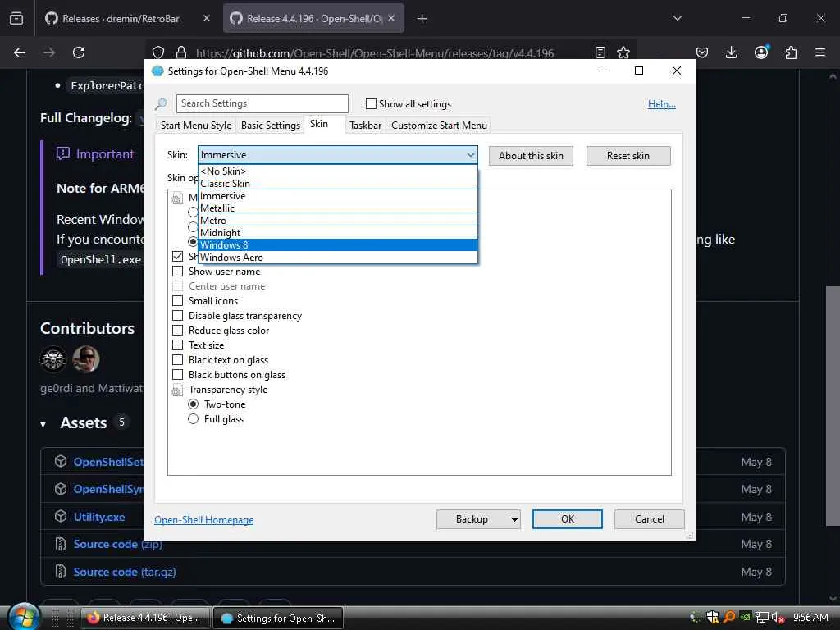Viewport: 840px width, 630px height.
Task: Click the network tray icon
Action: [x=761, y=617]
